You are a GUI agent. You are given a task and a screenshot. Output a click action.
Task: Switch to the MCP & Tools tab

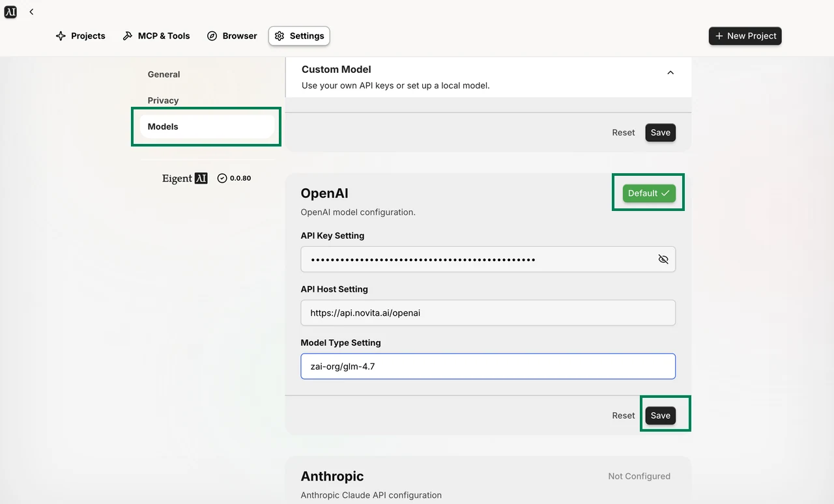(x=156, y=36)
